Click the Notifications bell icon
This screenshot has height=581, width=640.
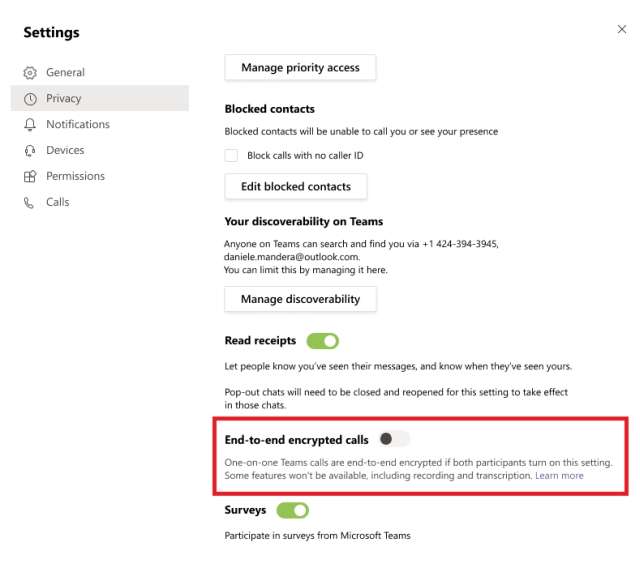pyautogui.click(x=29, y=125)
